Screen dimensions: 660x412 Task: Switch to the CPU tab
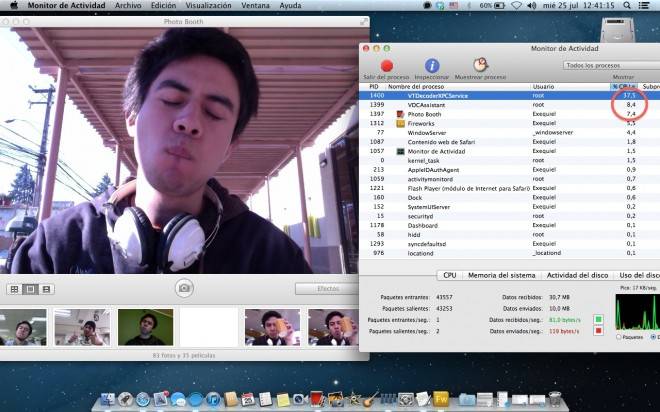pos(450,275)
